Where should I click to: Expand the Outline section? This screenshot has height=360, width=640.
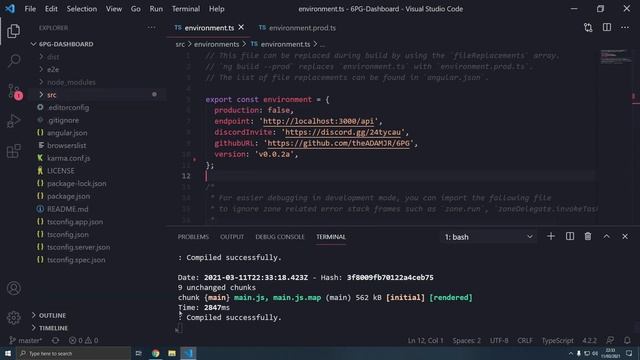(x=52, y=315)
